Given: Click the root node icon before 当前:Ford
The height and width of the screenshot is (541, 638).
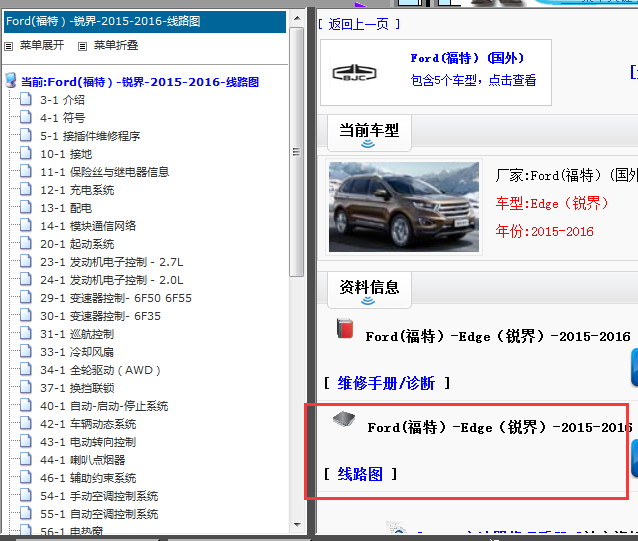Looking at the screenshot, I should 11,81.
